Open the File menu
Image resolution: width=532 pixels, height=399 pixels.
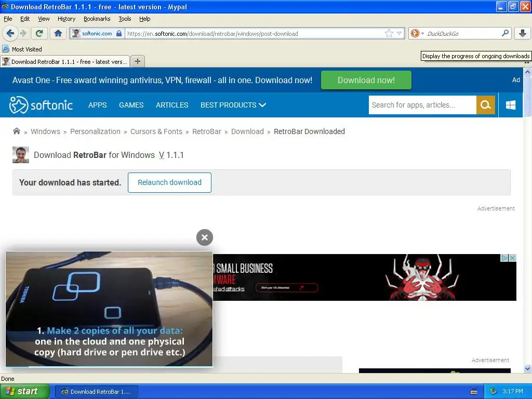[x=8, y=19]
